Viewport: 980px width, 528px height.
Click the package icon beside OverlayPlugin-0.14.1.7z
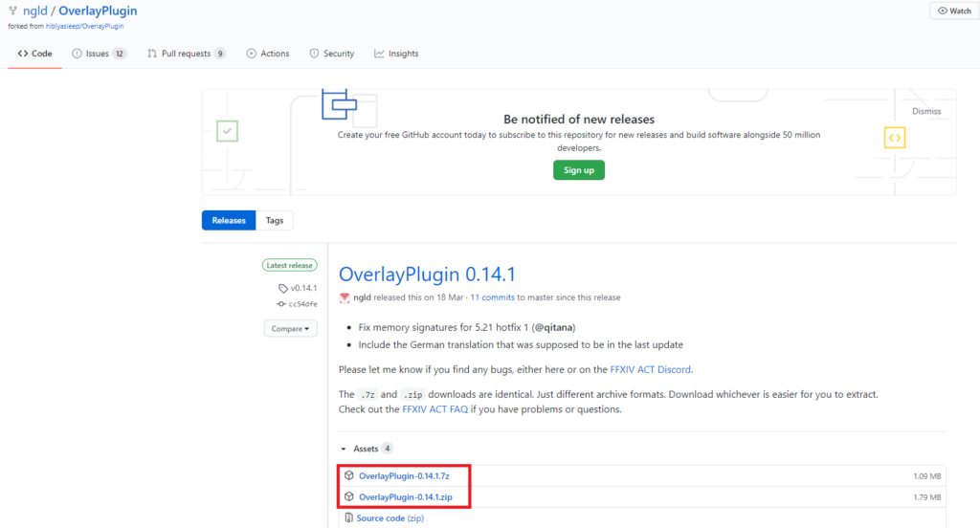pyautogui.click(x=349, y=475)
